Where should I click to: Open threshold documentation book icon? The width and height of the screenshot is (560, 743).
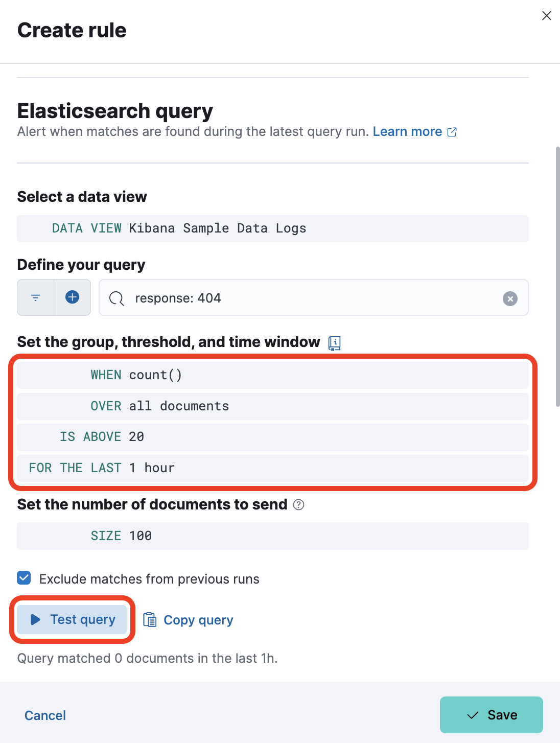click(334, 343)
